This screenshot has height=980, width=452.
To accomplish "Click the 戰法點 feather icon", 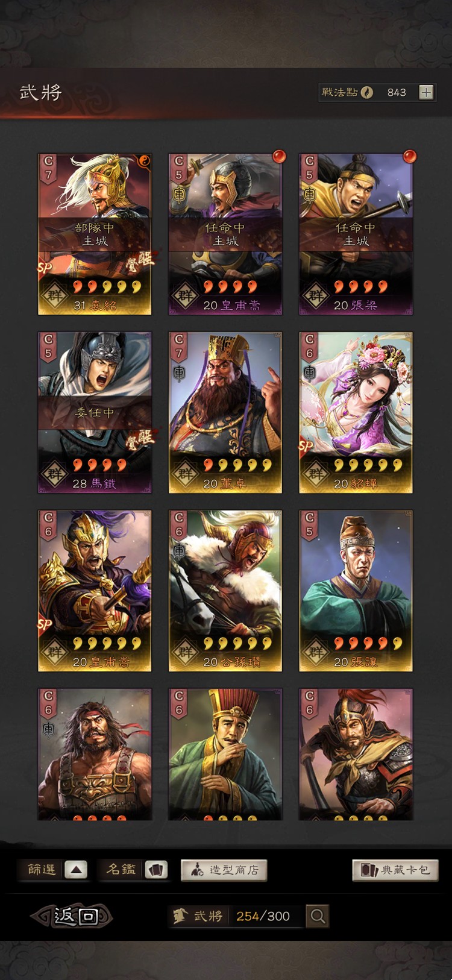I will 366,92.
